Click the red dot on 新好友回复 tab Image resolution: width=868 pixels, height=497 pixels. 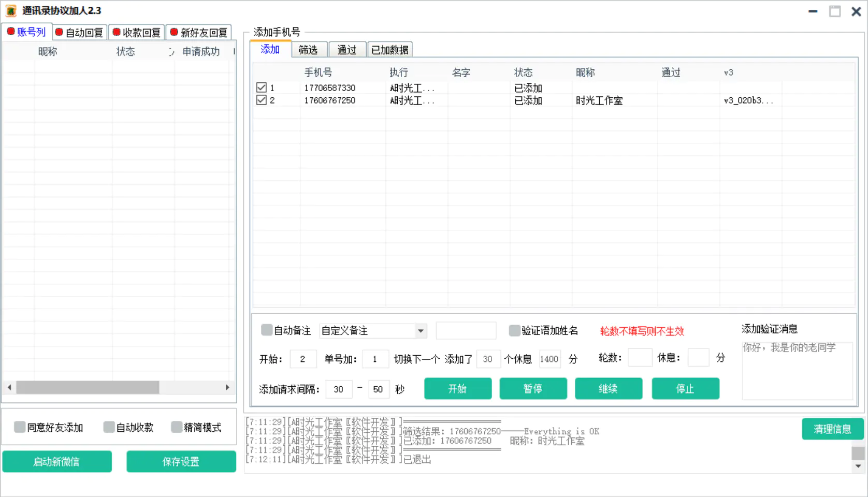(x=174, y=33)
